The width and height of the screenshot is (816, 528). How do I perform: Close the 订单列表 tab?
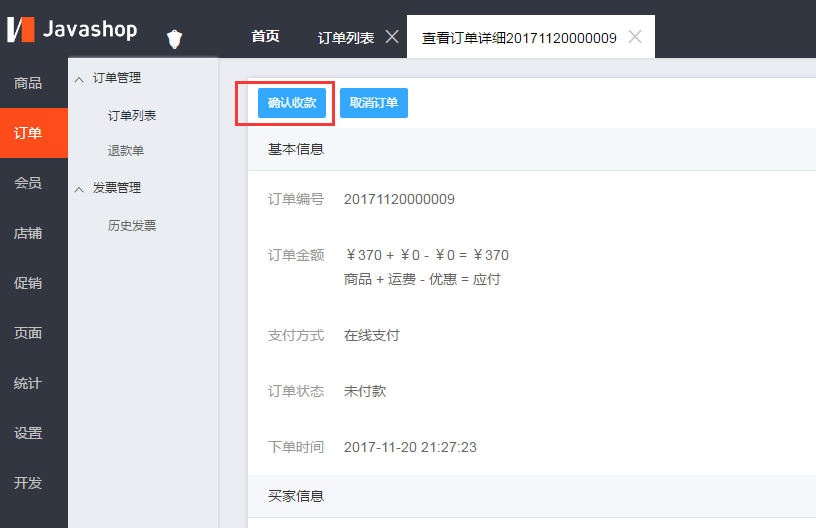(392, 36)
